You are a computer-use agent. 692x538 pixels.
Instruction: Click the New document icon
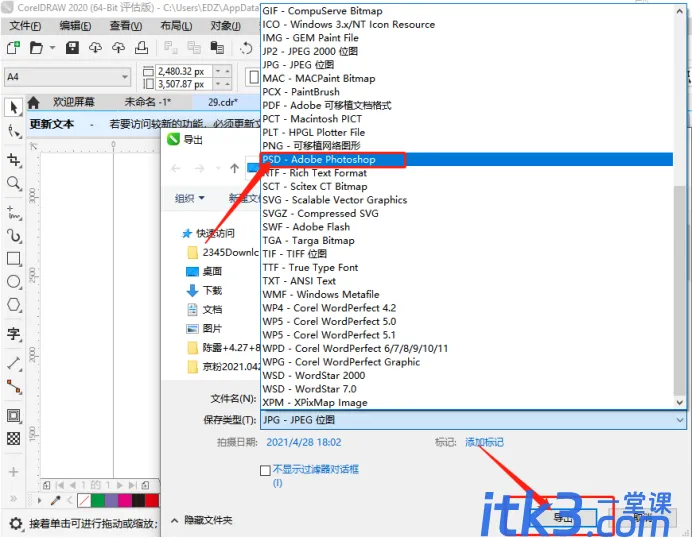coord(13,47)
